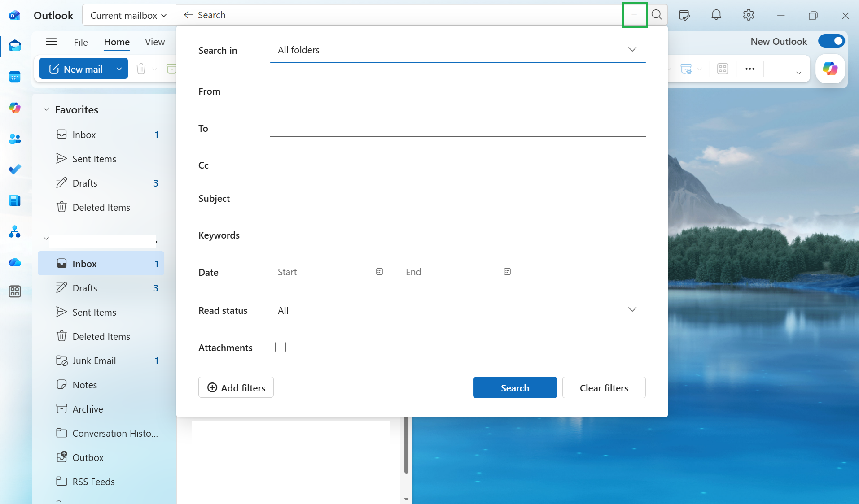
Task: Open the Settings gear
Action: click(x=748, y=15)
